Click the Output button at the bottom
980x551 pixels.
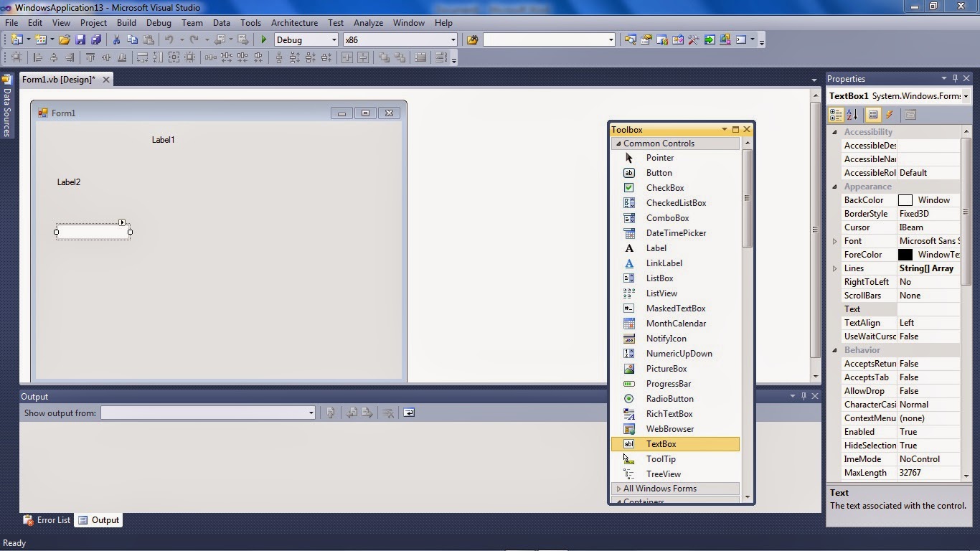pyautogui.click(x=98, y=519)
